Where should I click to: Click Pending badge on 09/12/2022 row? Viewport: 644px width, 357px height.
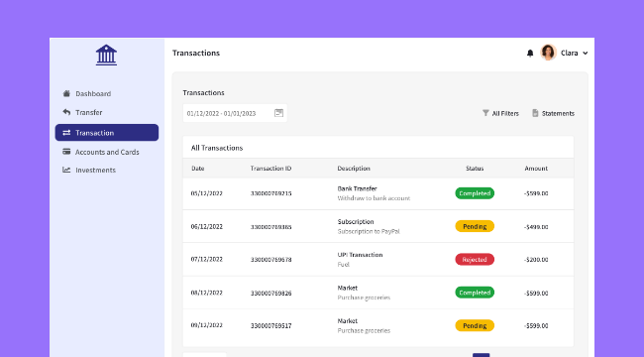tap(475, 325)
